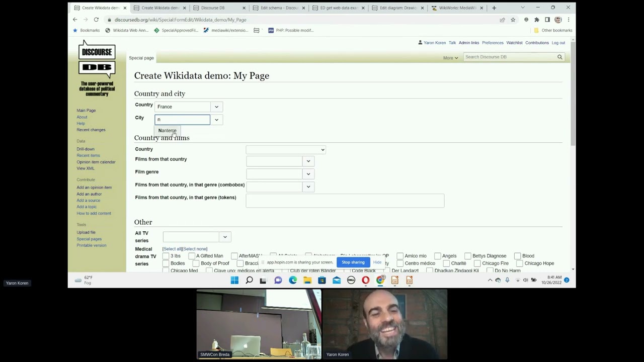
Task: Switch to the Edit diagram Drawio tab
Action: click(x=398, y=8)
